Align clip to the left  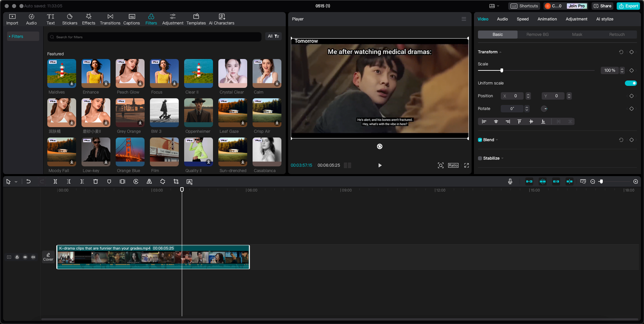coord(484,121)
